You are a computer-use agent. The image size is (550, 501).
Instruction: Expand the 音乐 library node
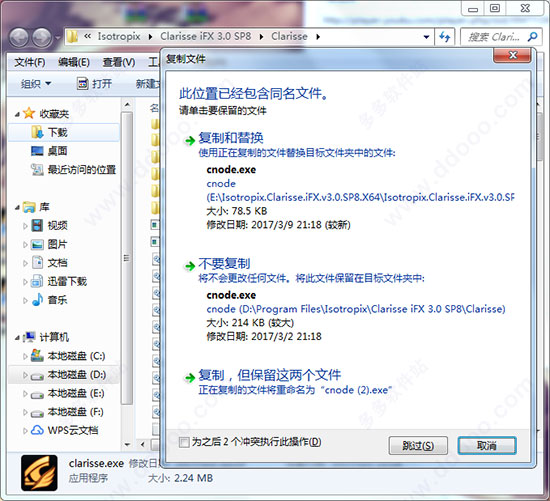click(x=25, y=300)
